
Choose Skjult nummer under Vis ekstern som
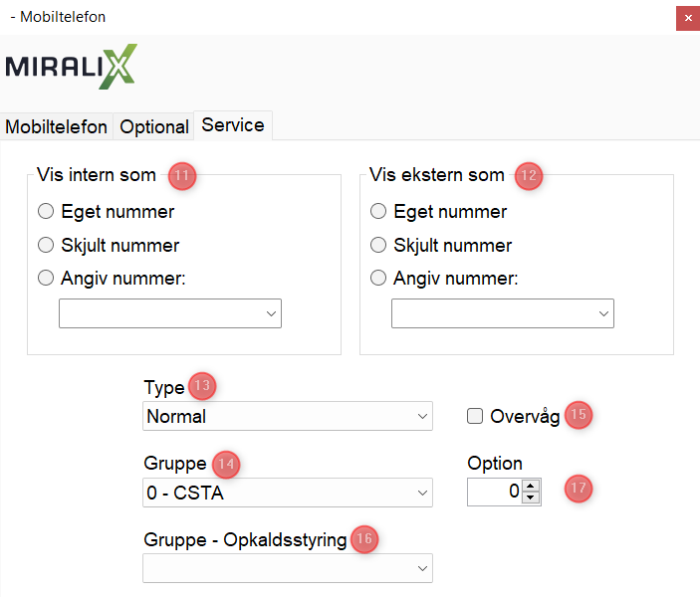[378, 246]
